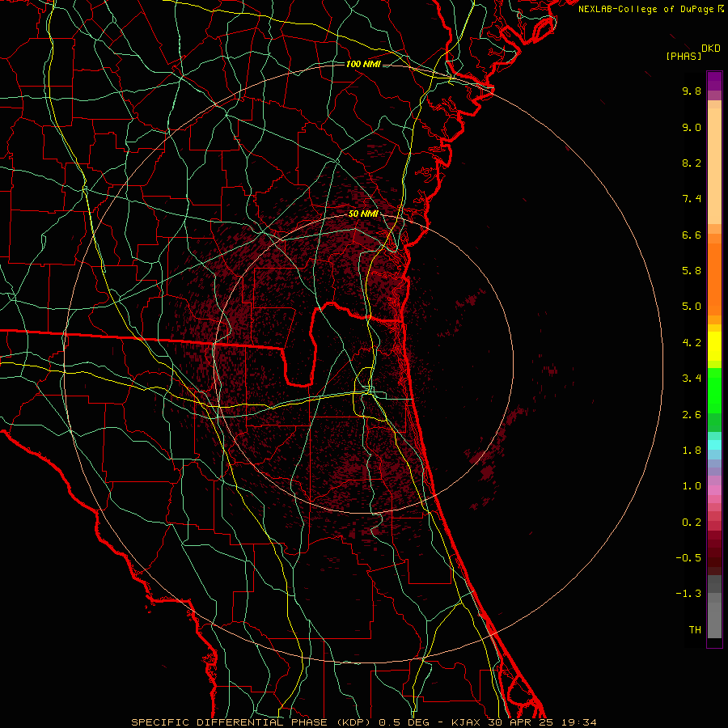The image size is (728, 728).
Task: Click the '30 APR 25' date text
Action: (520, 722)
